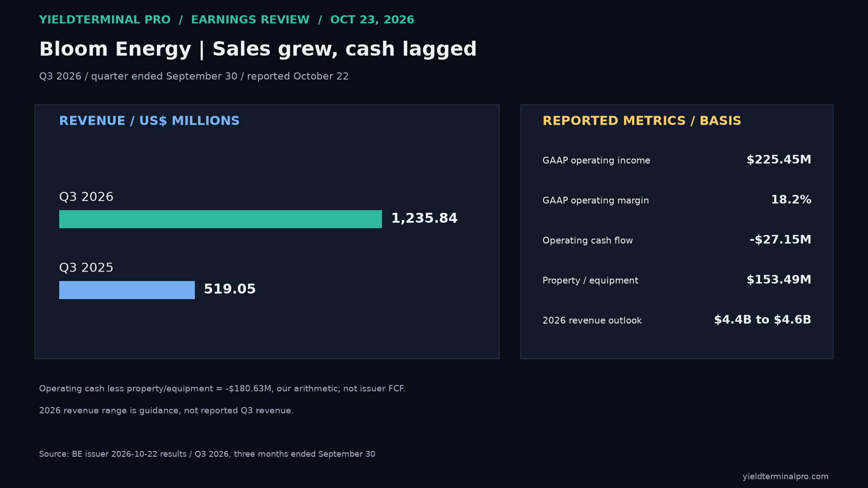
Task: Click the GAAP operating income label
Action: 596,161
